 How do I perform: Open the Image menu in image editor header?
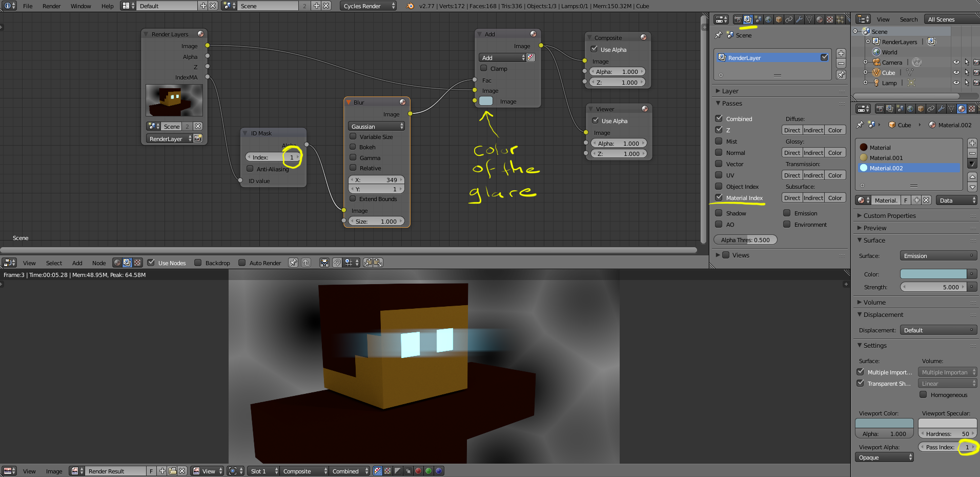(54, 471)
